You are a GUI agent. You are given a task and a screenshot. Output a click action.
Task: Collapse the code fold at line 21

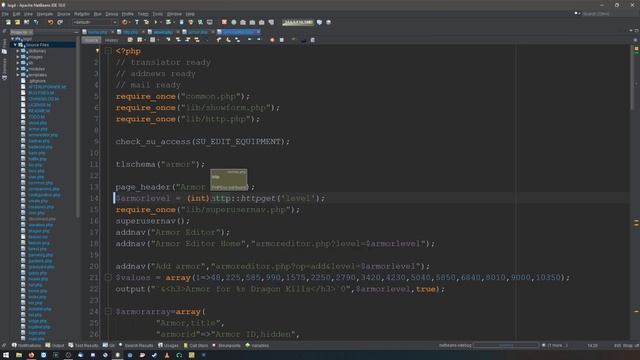tap(108, 277)
